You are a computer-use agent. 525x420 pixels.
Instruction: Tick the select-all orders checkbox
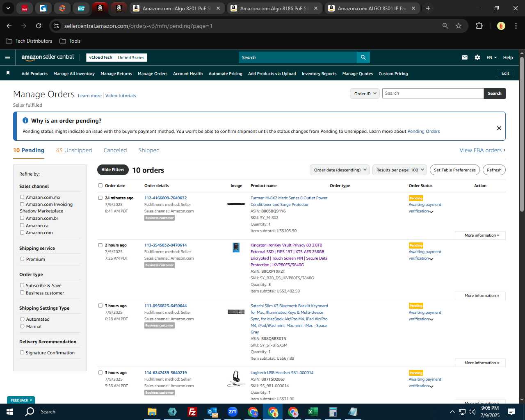click(100, 185)
